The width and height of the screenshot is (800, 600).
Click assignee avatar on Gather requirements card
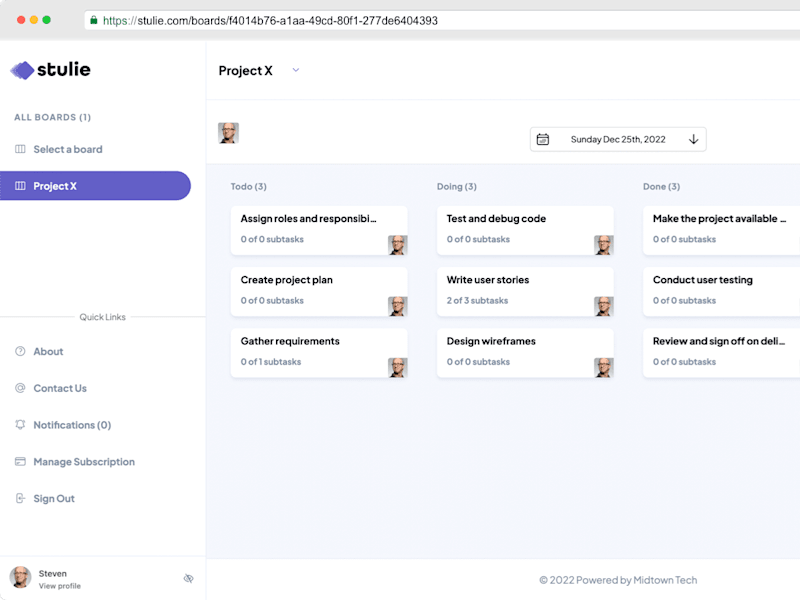(x=397, y=367)
